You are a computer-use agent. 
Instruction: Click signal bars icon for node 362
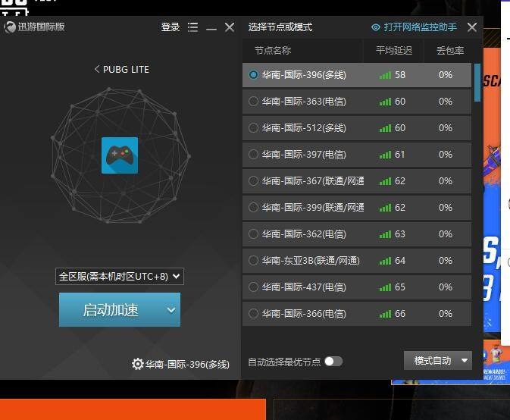(385, 234)
